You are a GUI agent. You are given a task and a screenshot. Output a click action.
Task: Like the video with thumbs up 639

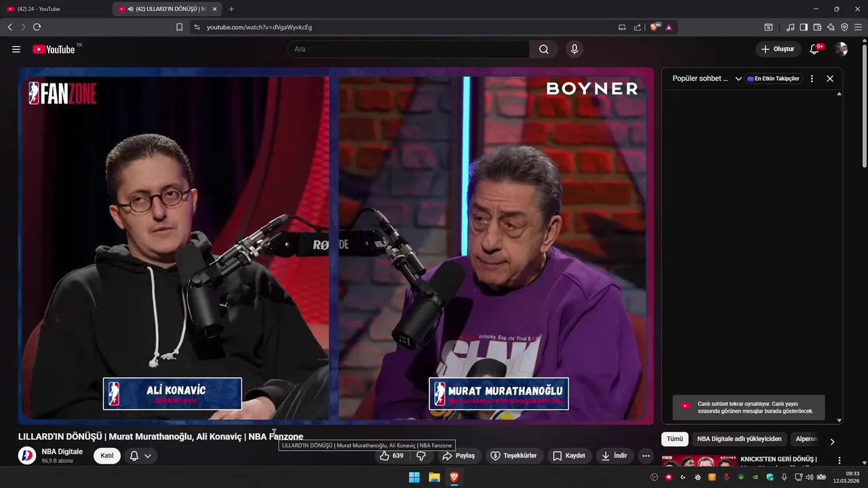(391, 455)
